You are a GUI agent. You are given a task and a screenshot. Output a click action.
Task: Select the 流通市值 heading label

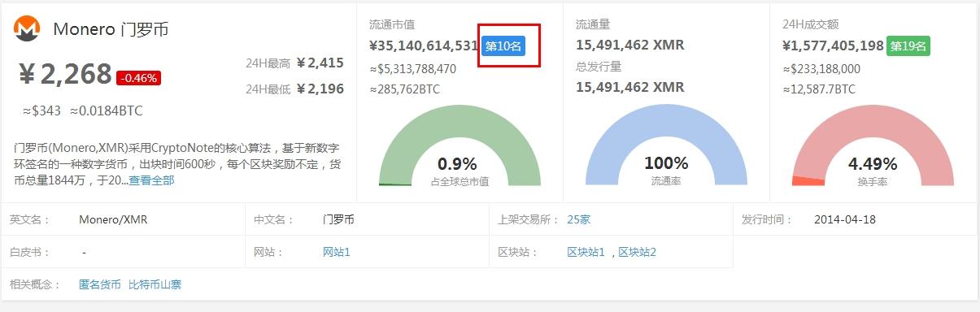(392, 24)
